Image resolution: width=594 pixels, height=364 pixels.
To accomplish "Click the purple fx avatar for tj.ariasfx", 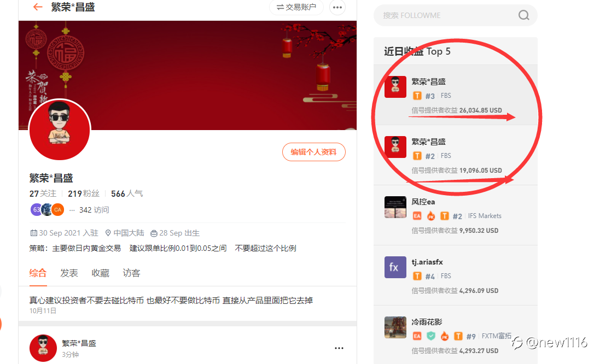I will [x=395, y=267].
